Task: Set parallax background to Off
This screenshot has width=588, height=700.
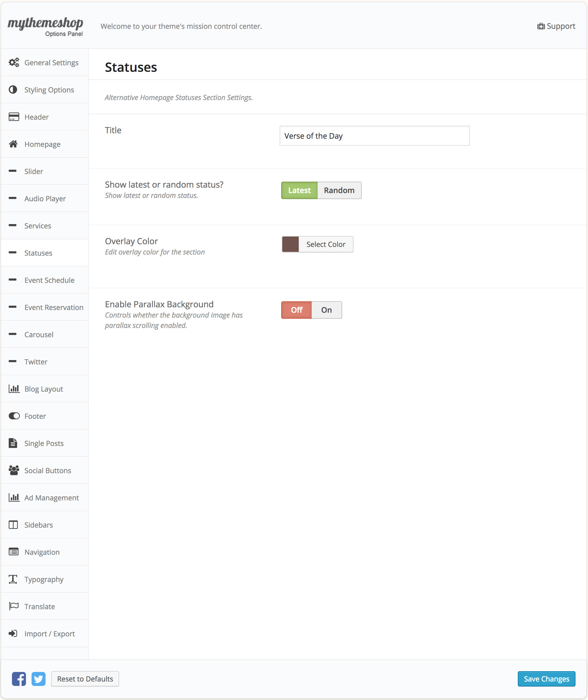Action: click(296, 310)
